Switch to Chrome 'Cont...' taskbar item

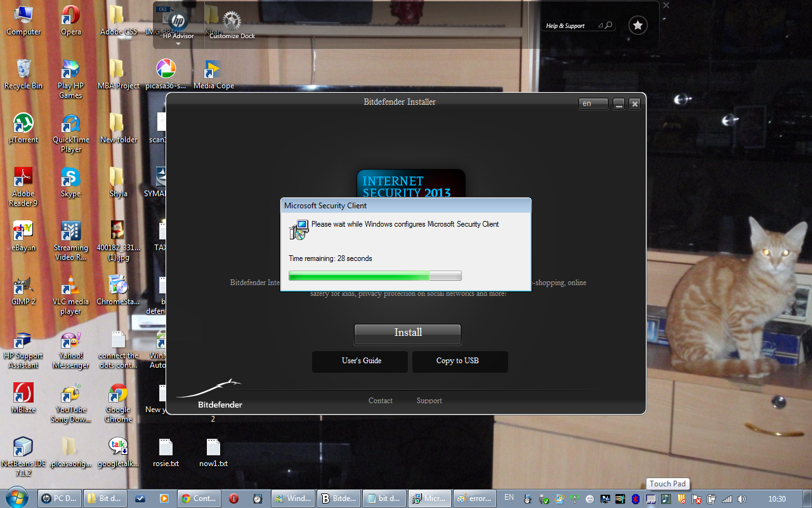(199, 498)
